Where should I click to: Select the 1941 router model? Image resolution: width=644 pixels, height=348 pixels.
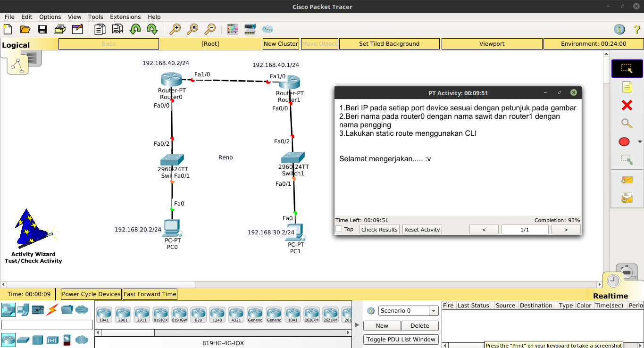pyautogui.click(x=104, y=315)
